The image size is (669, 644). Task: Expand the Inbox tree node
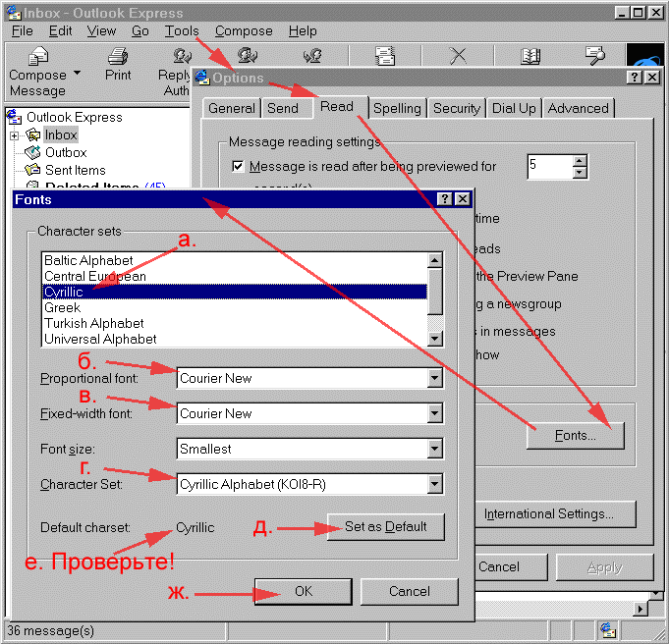(x=15, y=134)
